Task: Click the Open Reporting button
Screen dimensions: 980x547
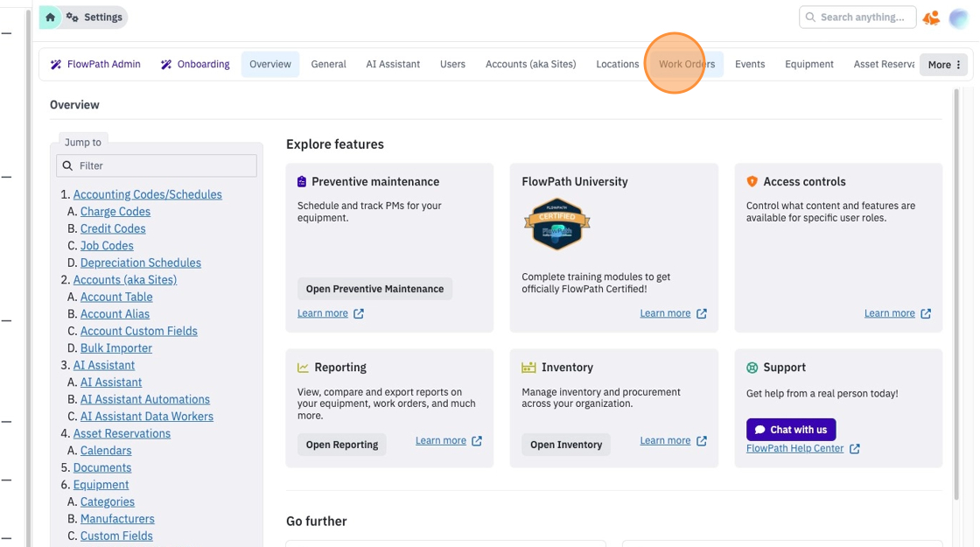Action: (342, 445)
